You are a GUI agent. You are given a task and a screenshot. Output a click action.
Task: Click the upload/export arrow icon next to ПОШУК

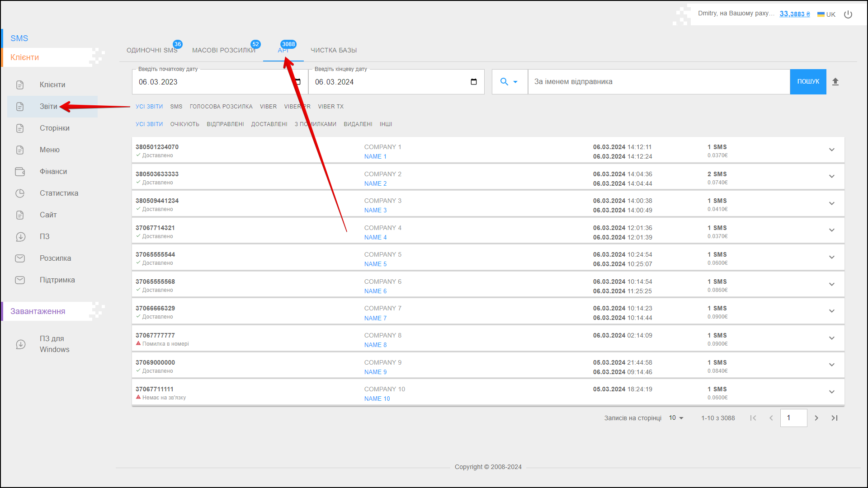point(835,82)
